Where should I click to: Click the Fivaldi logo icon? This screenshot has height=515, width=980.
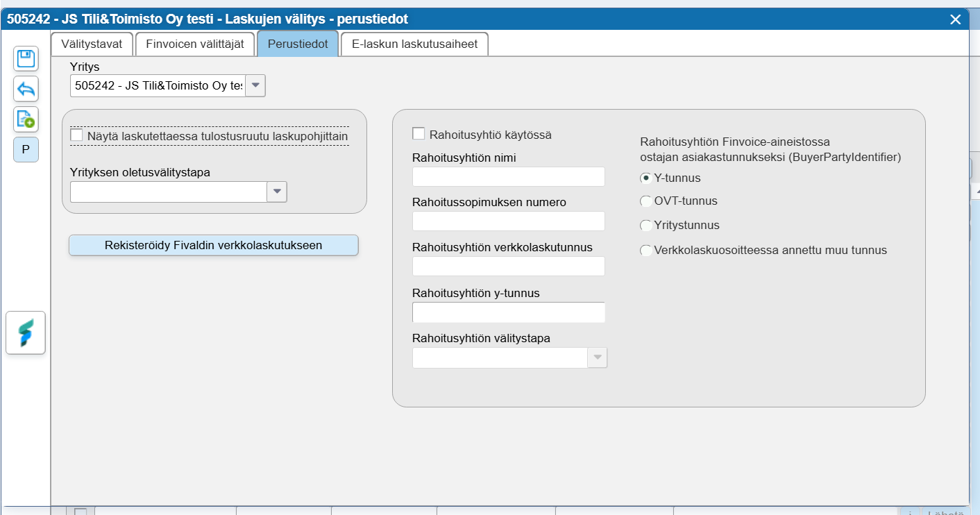[26, 333]
